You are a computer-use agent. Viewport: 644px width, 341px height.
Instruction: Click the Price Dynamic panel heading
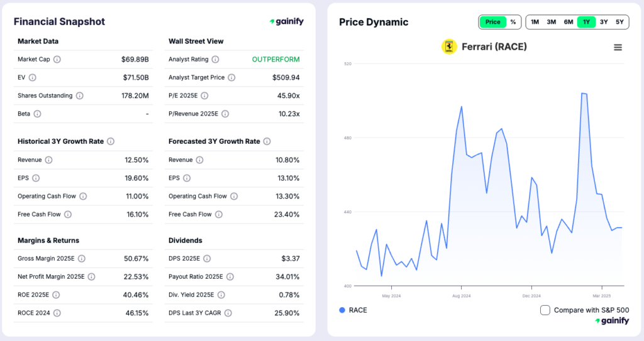point(374,22)
